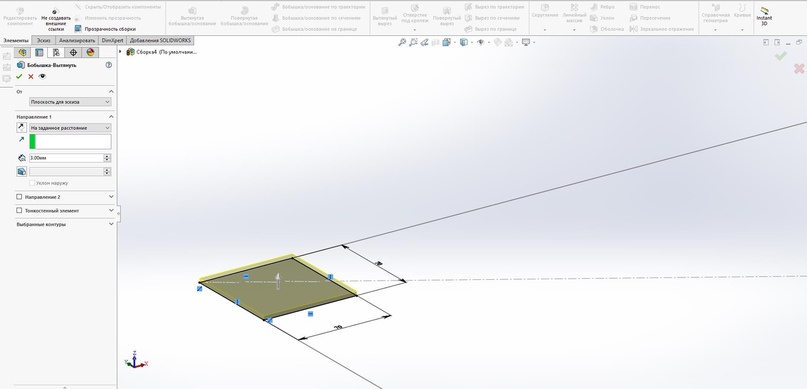This screenshot has width=807, height=389.
Task: Confirm the Бобышка-Вытянуть feature with green checkmark
Action: (x=19, y=77)
